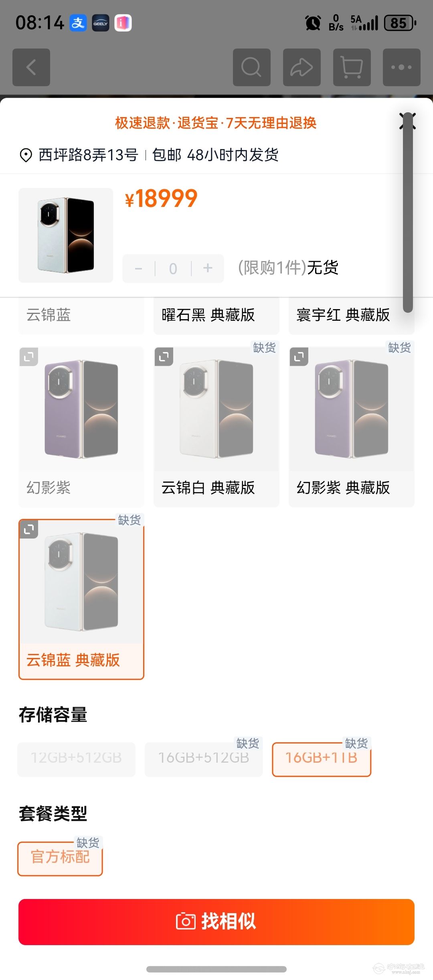
Task: Select the 曜石黑 典藏版 color option
Action: [x=216, y=315]
